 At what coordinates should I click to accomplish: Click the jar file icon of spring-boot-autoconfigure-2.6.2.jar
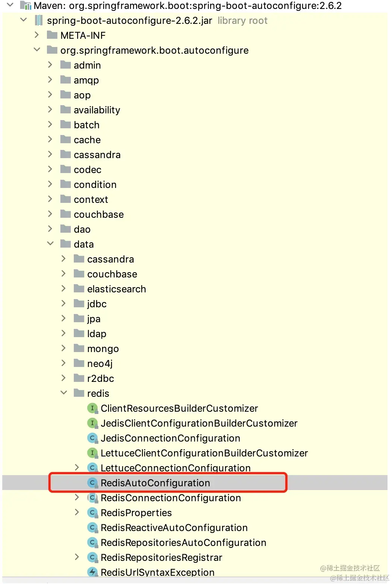39,21
